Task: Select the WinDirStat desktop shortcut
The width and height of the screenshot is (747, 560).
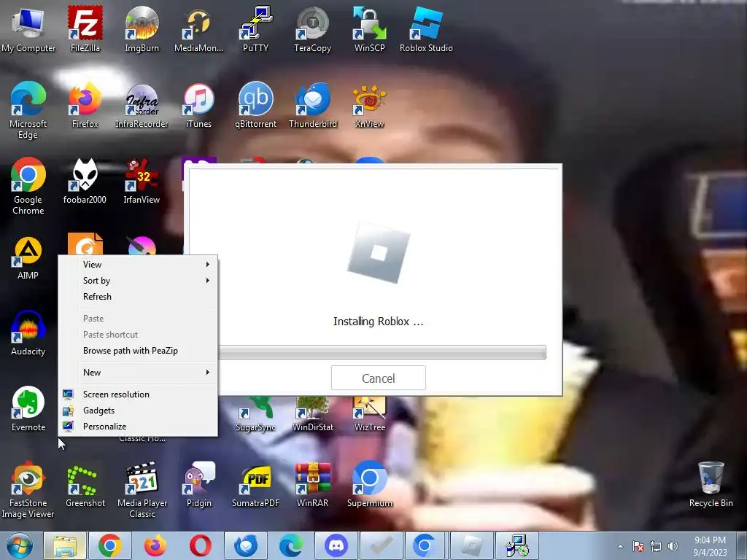Action: click(312, 414)
